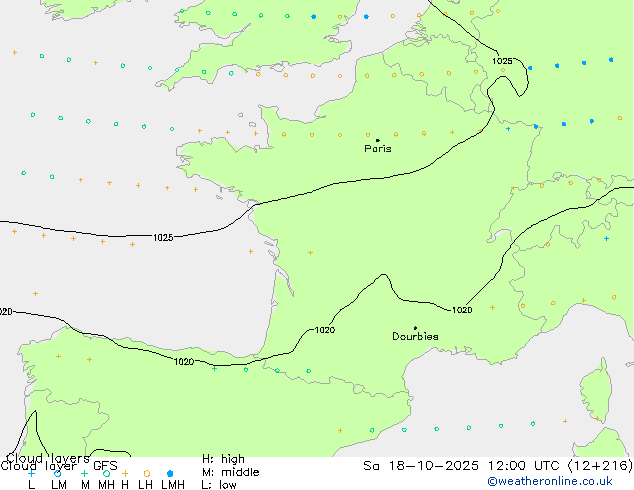Click the blue plus L legend symbol

(x=31, y=473)
